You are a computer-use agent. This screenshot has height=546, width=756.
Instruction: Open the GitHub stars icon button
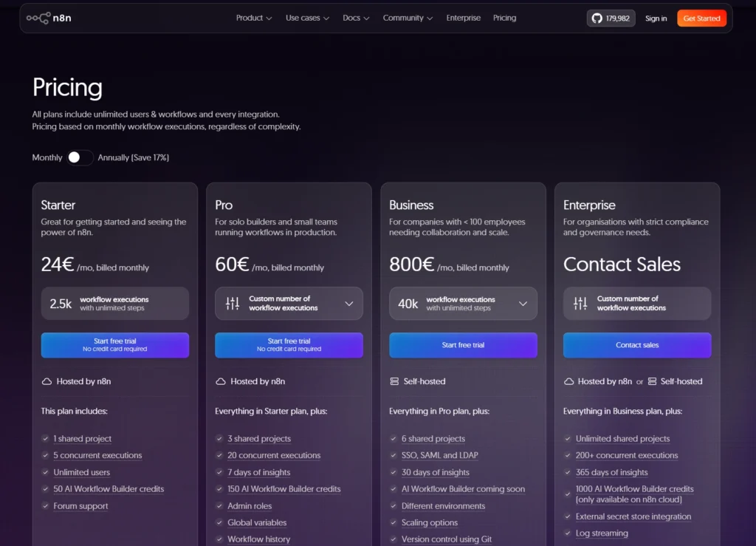coord(611,18)
